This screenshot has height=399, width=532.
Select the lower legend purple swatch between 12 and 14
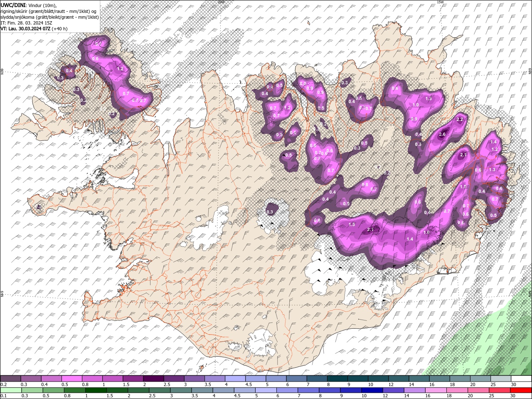(x=394, y=390)
